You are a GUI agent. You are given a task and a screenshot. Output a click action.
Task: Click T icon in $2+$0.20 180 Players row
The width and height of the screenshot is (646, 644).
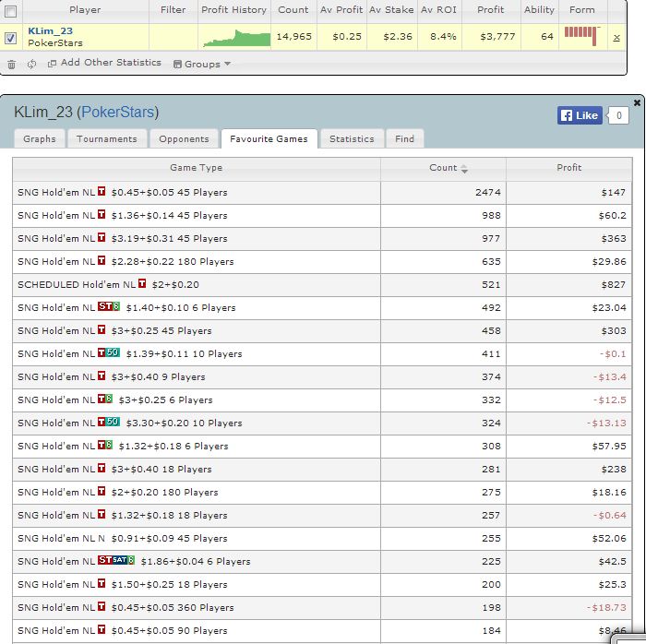click(102, 491)
